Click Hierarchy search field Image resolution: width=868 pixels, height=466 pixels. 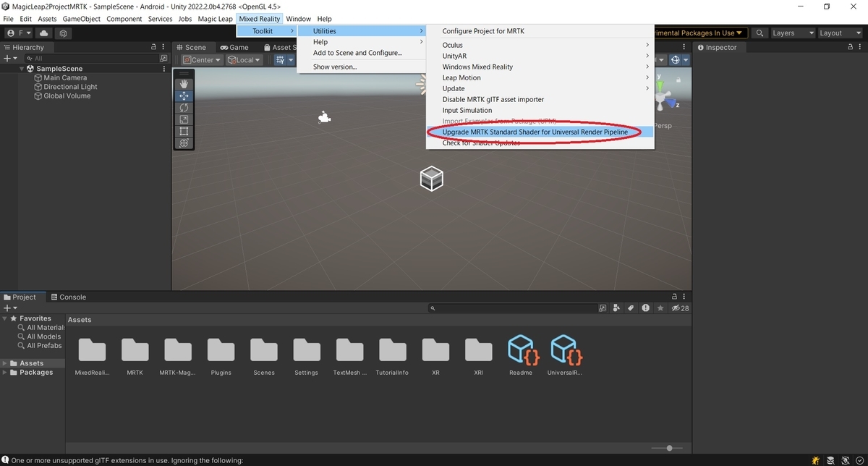coord(91,58)
